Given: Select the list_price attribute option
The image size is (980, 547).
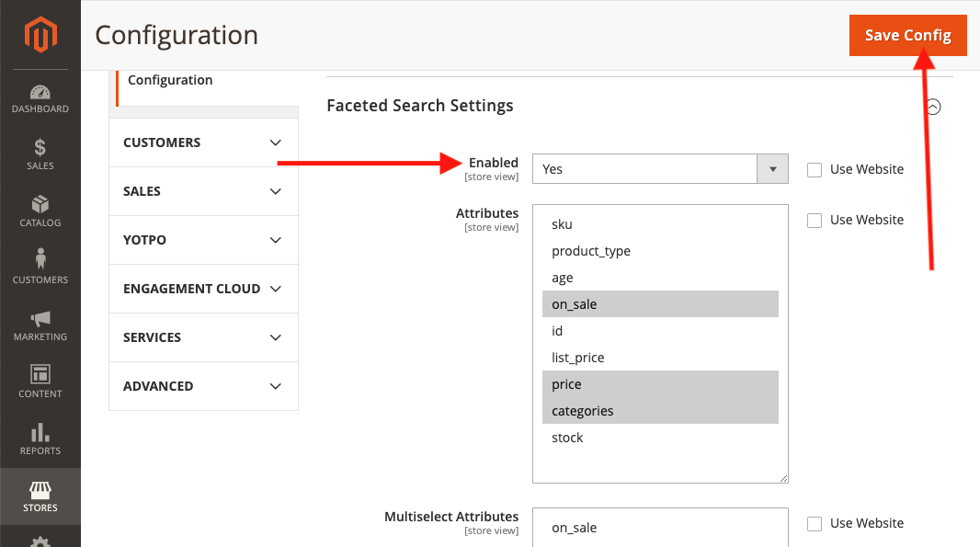Looking at the screenshot, I should [578, 358].
